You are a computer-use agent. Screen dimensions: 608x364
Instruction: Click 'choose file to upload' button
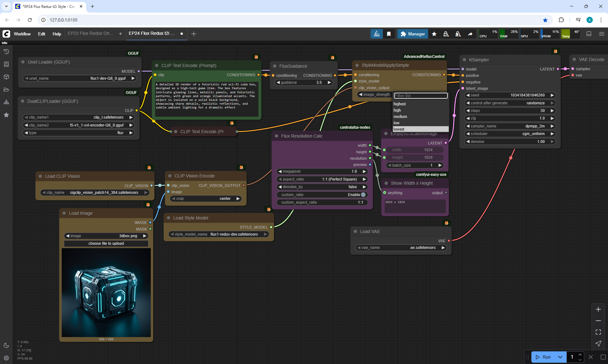click(x=106, y=244)
